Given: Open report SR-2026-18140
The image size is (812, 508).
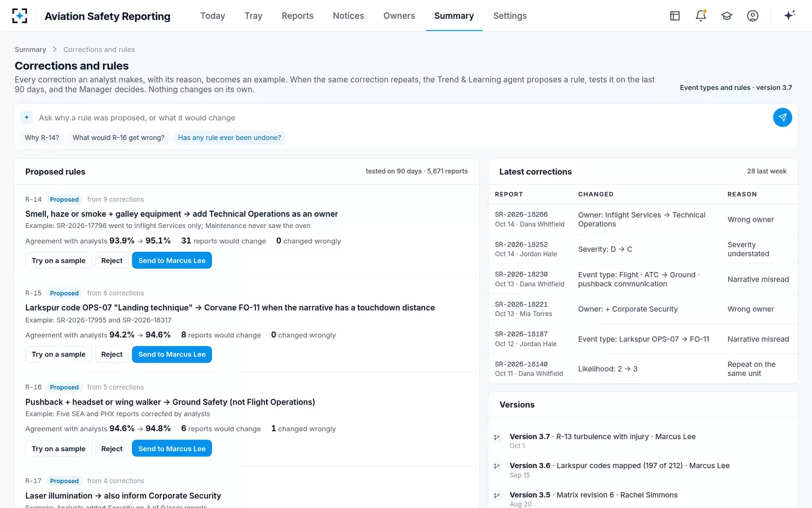Looking at the screenshot, I should tap(643, 369).
